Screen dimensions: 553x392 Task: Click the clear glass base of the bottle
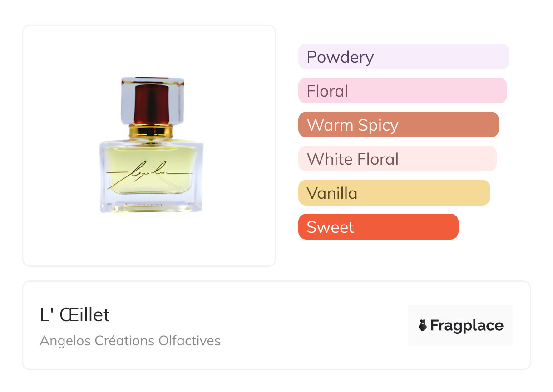pos(151,205)
